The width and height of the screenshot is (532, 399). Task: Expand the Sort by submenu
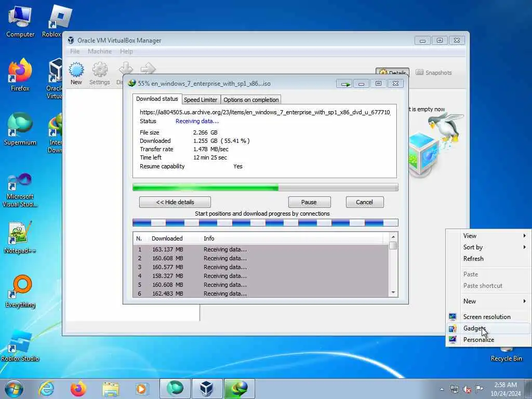[x=488, y=247]
